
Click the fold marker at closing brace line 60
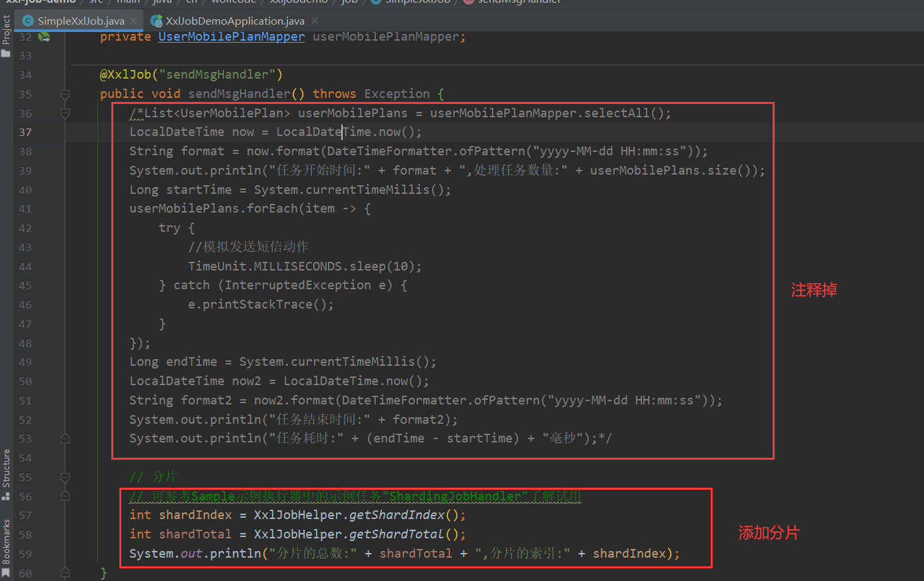coord(65,573)
